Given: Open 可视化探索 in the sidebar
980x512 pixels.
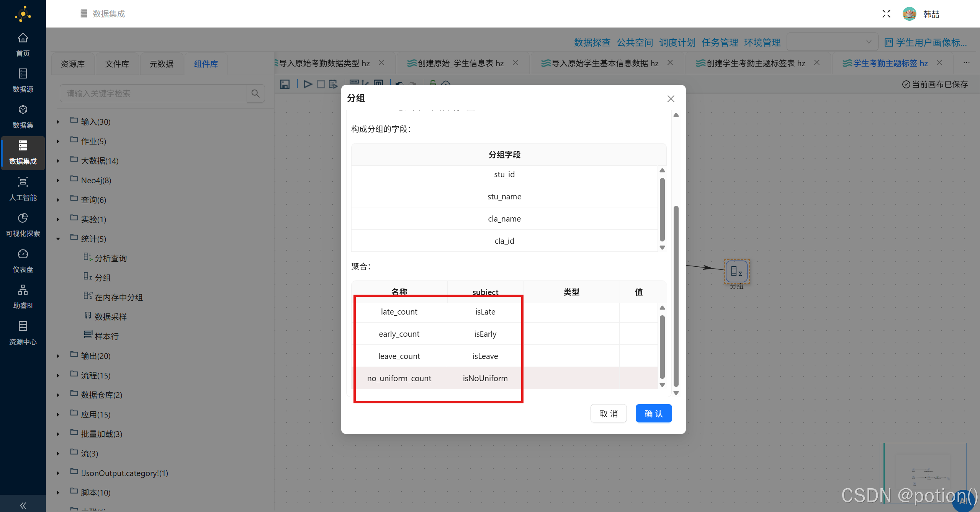Looking at the screenshot, I should click(x=23, y=225).
